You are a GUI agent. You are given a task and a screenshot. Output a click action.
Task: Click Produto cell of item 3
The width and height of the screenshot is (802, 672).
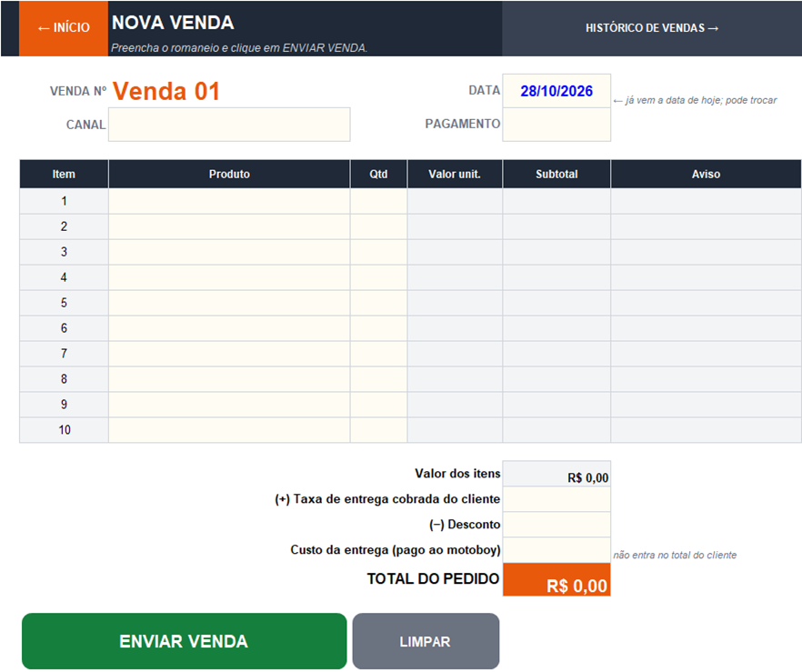[229, 252]
